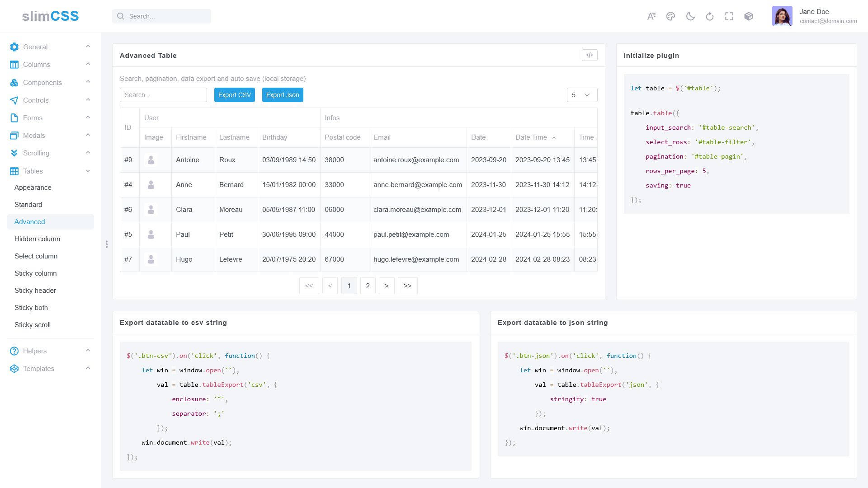Click the Export CSV button
The image size is (868, 488).
[x=234, y=95]
